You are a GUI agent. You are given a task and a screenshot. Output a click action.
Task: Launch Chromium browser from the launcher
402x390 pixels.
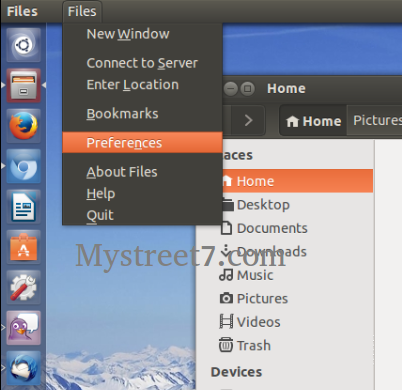(23, 166)
